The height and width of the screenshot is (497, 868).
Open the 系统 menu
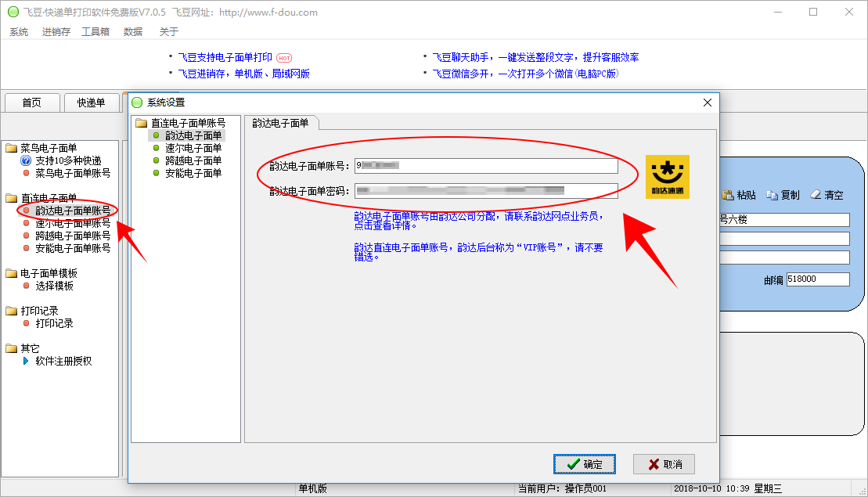coord(19,31)
